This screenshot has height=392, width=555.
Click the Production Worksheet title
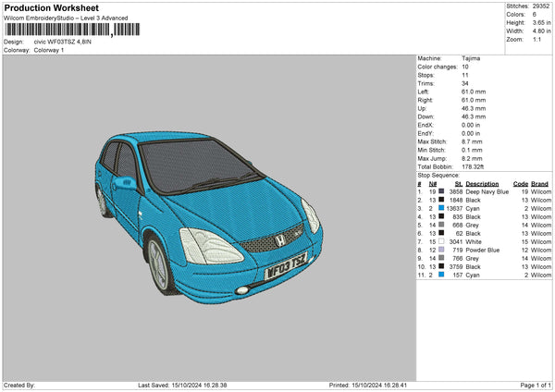point(51,7)
